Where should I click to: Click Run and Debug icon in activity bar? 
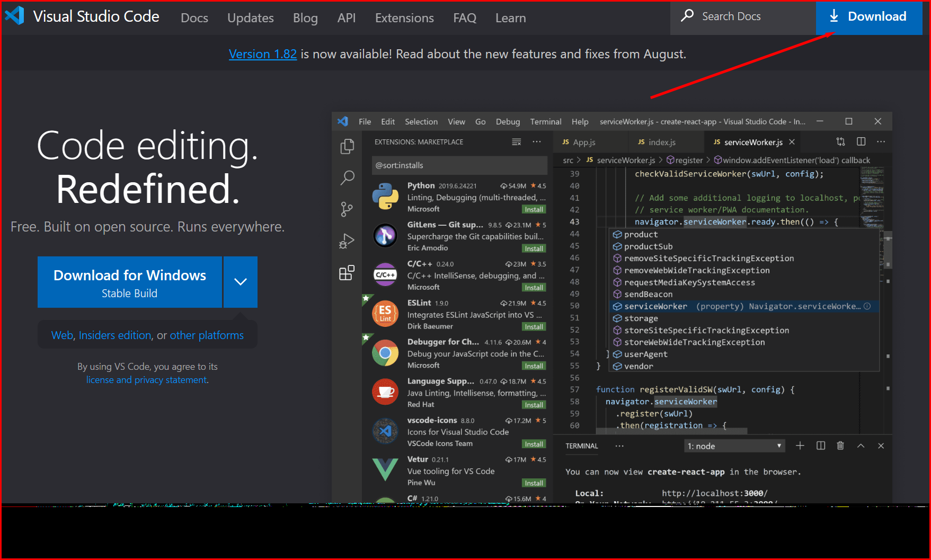(347, 241)
